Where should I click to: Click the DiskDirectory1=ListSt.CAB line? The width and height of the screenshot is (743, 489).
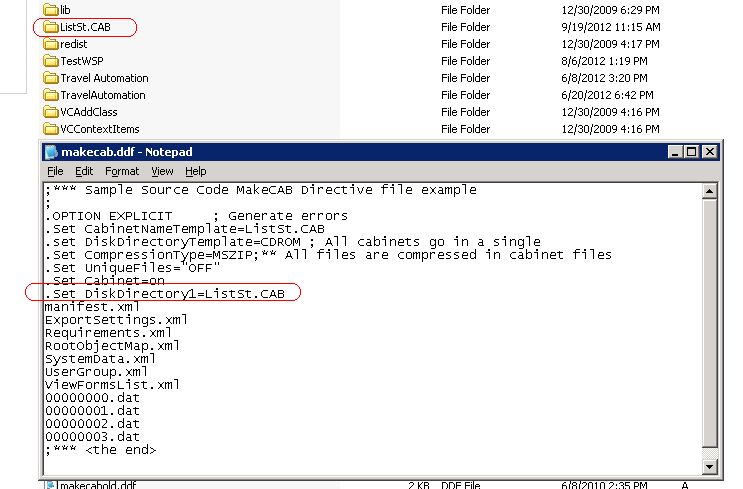coord(164,294)
